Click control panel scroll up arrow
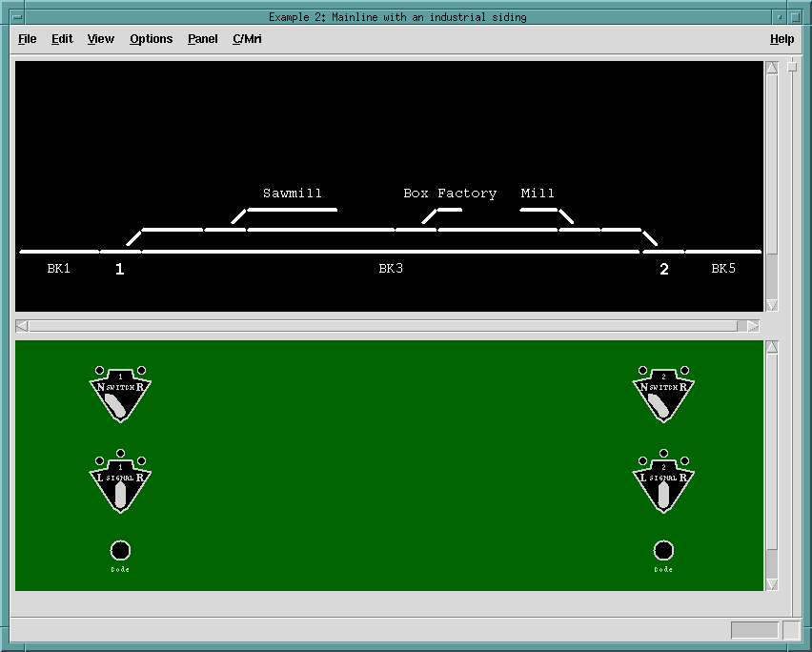The width and height of the screenshot is (812, 652). pyautogui.click(x=772, y=346)
